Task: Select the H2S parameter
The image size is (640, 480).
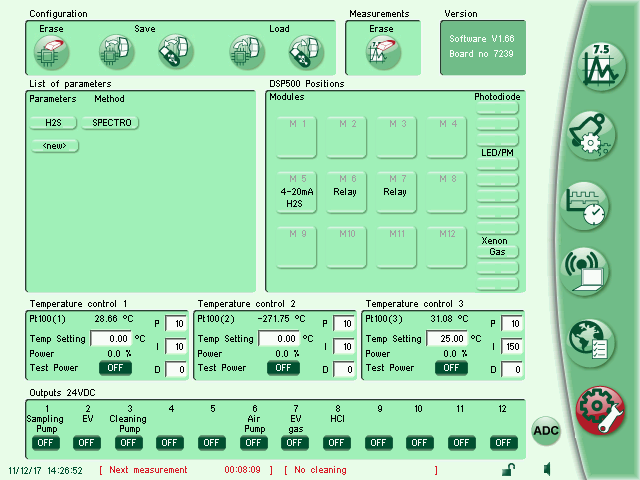Action: (x=53, y=123)
